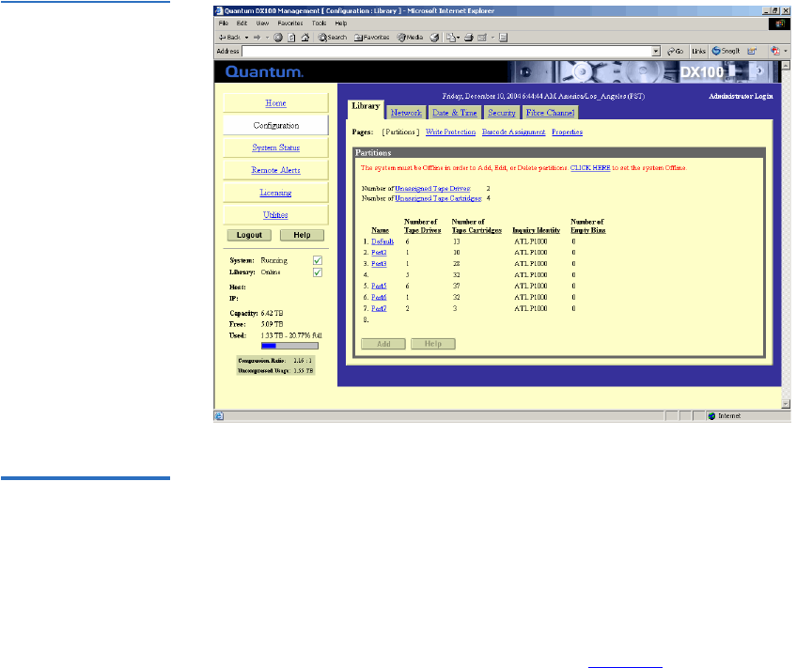Image resolution: width=812 pixels, height=668 pixels.
Task: Open the Edit menu
Action: pyautogui.click(x=242, y=23)
